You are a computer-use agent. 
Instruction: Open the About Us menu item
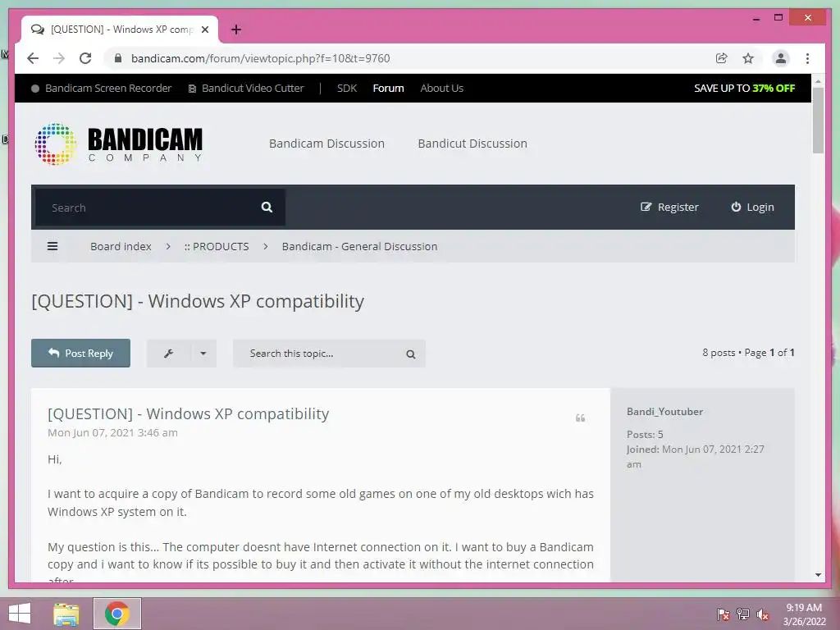coord(442,89)
